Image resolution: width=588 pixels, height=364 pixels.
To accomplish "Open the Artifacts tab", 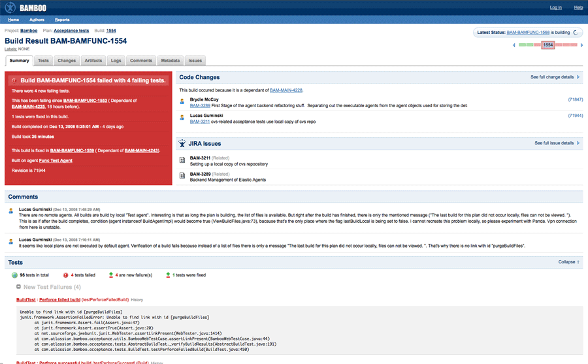I will click(93, 60).
